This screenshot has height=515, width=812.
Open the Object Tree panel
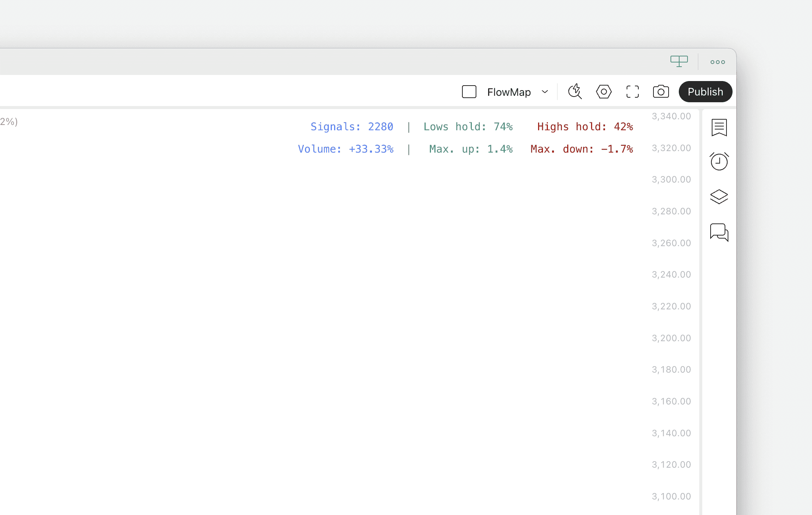(x=719, y=196)
